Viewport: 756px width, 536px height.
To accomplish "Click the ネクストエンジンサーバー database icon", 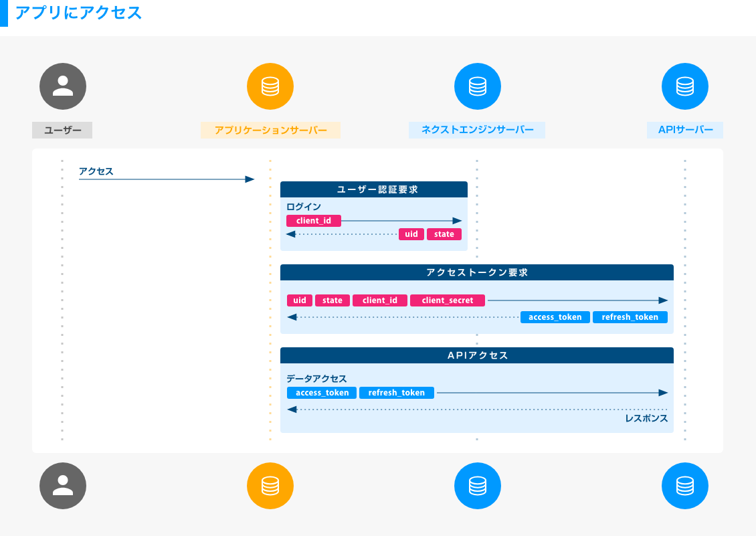I will pos(477,86).
